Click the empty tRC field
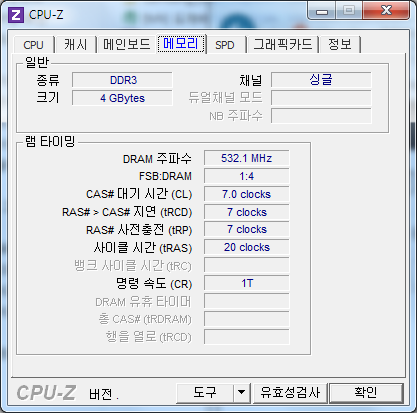The height and width of the screenshot is (413, 417). (x=247, y=266)
